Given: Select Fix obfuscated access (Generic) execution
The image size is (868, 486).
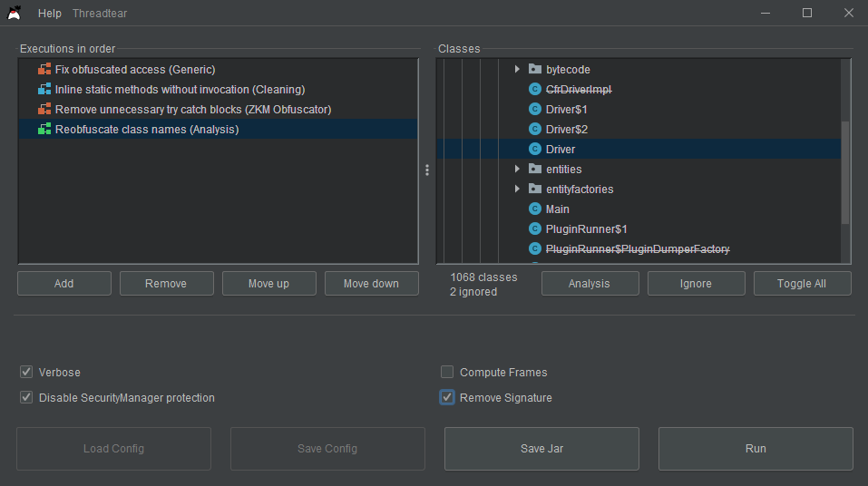Looking at the screenshot, I should coord(218,69).
